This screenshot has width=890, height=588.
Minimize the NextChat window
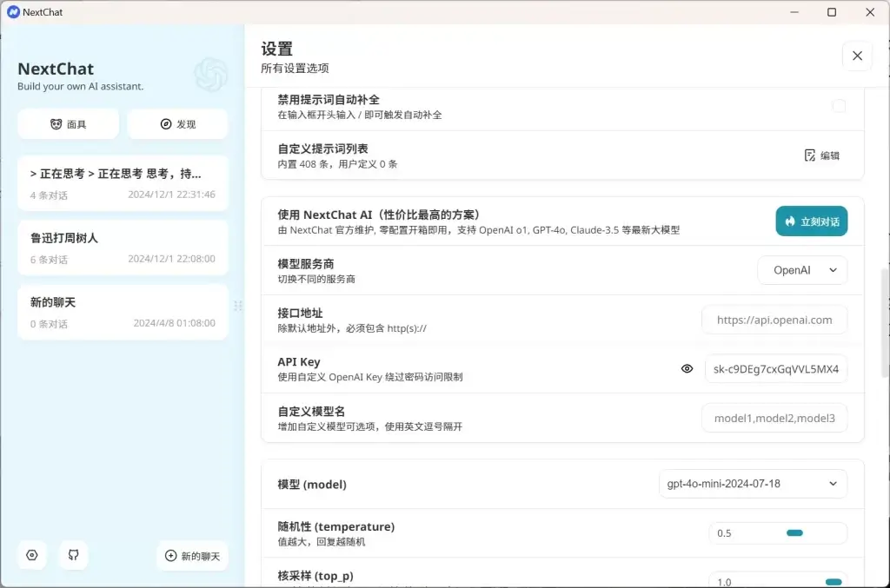click(x=794, y=12)
